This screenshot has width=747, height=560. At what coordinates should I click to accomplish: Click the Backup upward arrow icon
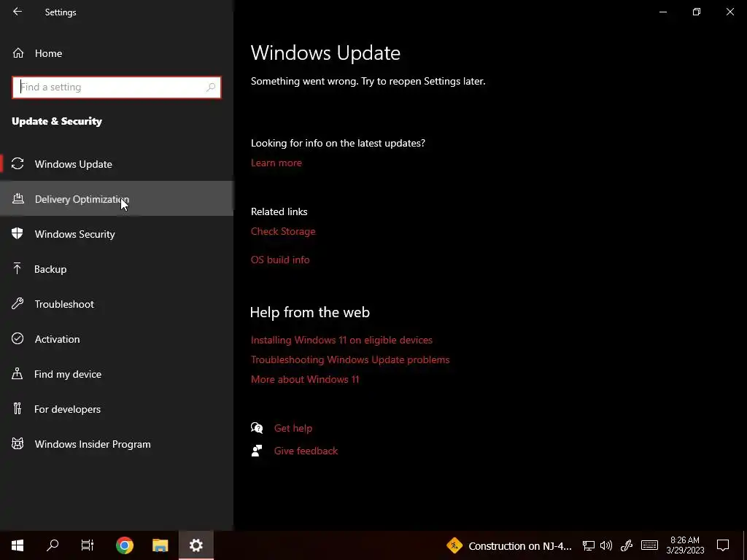(x=18, y=268)
